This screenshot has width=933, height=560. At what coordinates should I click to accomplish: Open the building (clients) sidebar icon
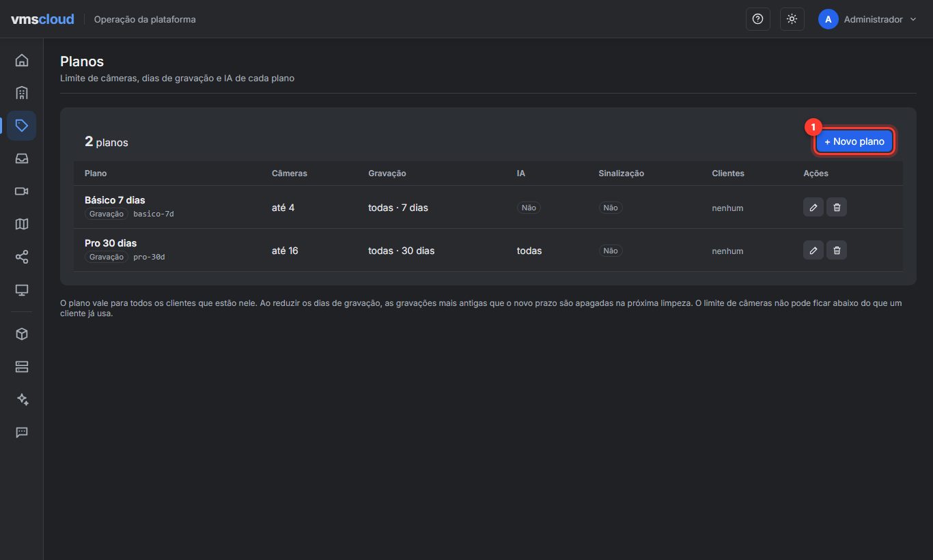tap(22, 93)
